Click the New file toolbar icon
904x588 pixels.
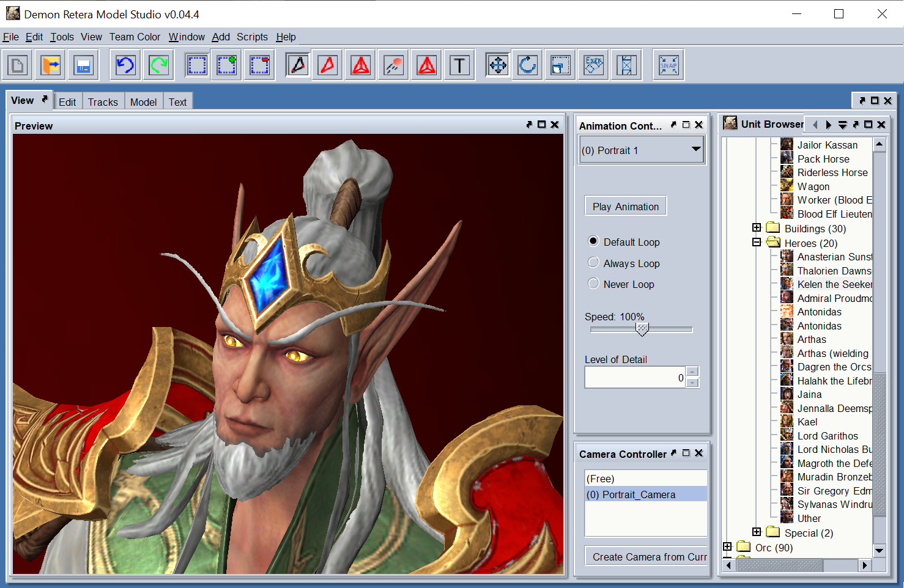coord(18,65)
